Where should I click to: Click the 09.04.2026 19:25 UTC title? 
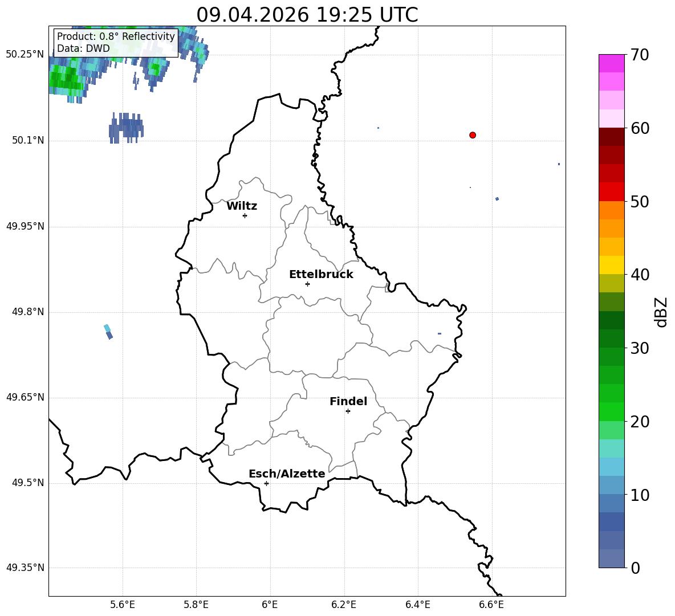pos(307,15)
